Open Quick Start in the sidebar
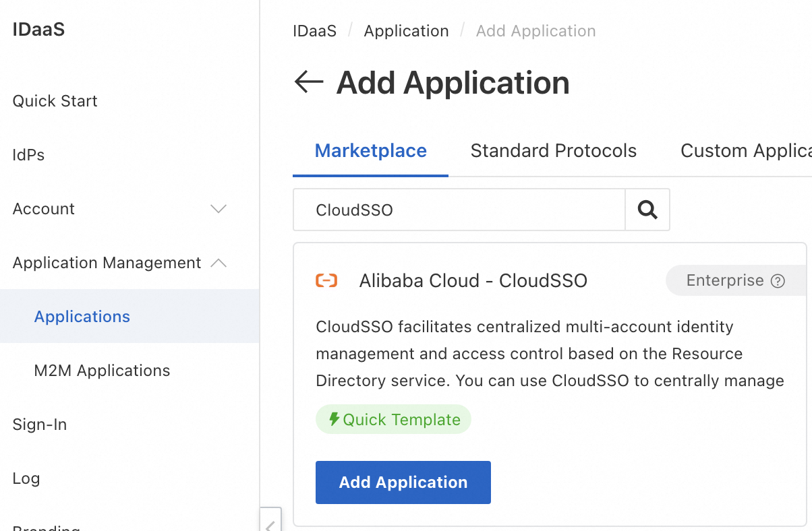 click(x=55, y=101)
